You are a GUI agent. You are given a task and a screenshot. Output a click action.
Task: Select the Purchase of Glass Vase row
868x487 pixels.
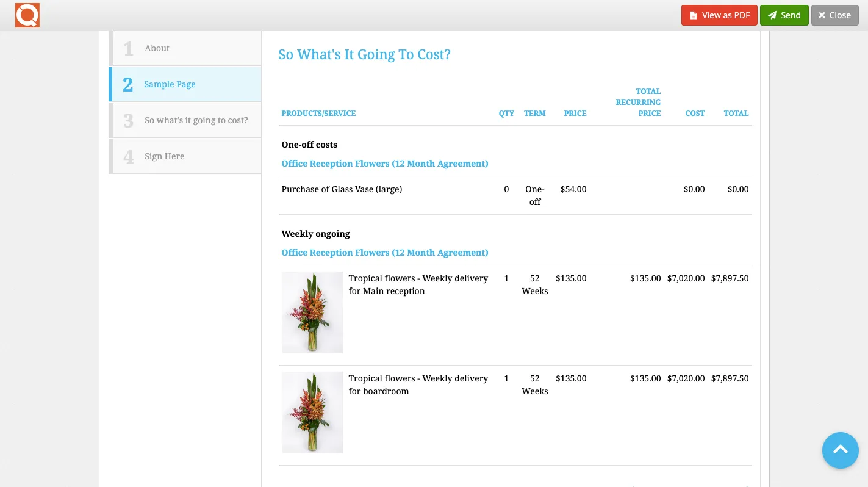(x=342, y=189)
